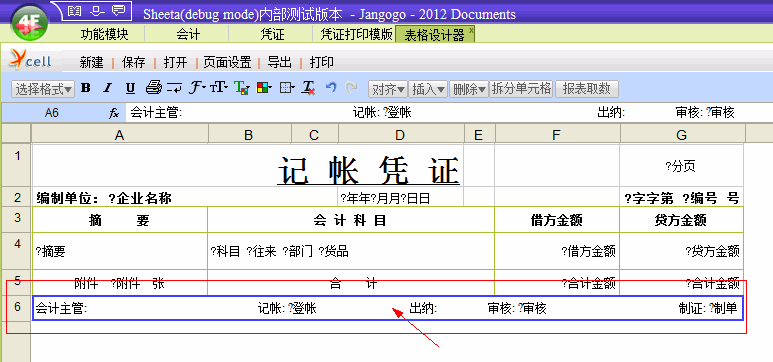Select row 4 header
The height and width of the screenshot is (362, 773).
17,251
